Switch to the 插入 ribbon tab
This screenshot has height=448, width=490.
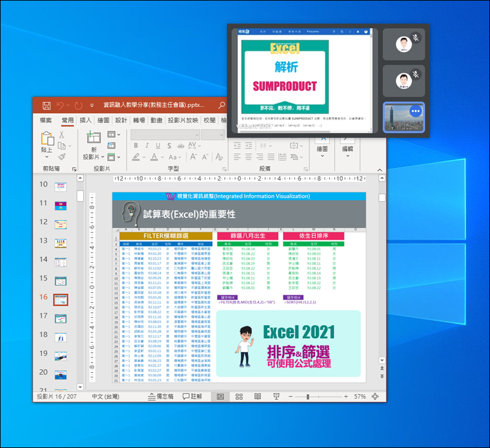point(86,120)
